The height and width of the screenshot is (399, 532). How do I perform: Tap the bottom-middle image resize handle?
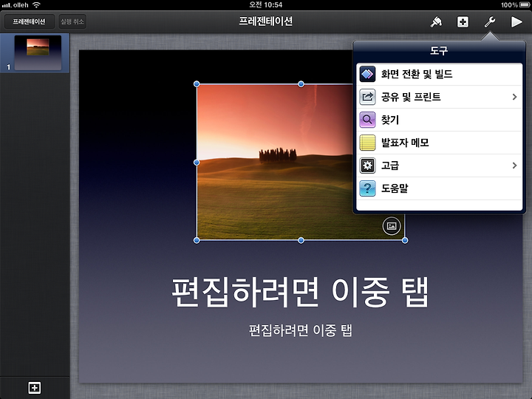pos(301,240)
